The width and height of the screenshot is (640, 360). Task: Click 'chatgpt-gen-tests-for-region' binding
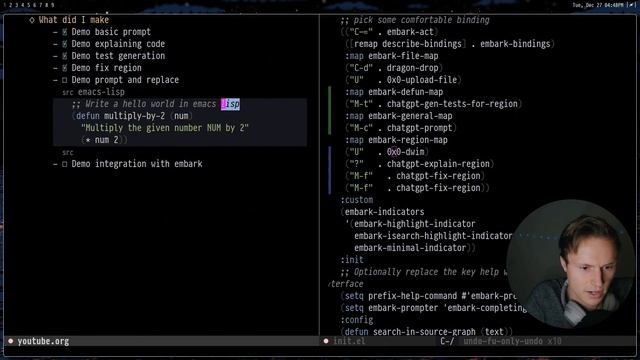[452, 104]
